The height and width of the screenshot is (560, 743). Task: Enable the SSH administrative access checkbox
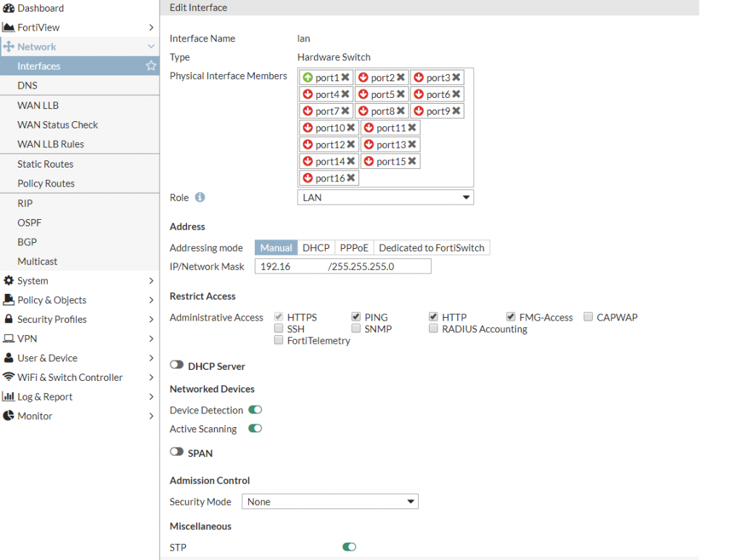pos(279,329)
